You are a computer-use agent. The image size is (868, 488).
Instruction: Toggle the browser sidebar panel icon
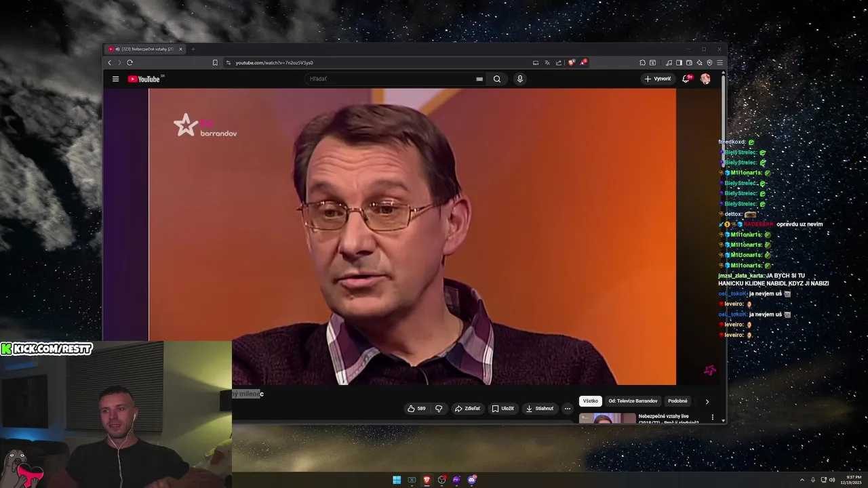[679, 62]
